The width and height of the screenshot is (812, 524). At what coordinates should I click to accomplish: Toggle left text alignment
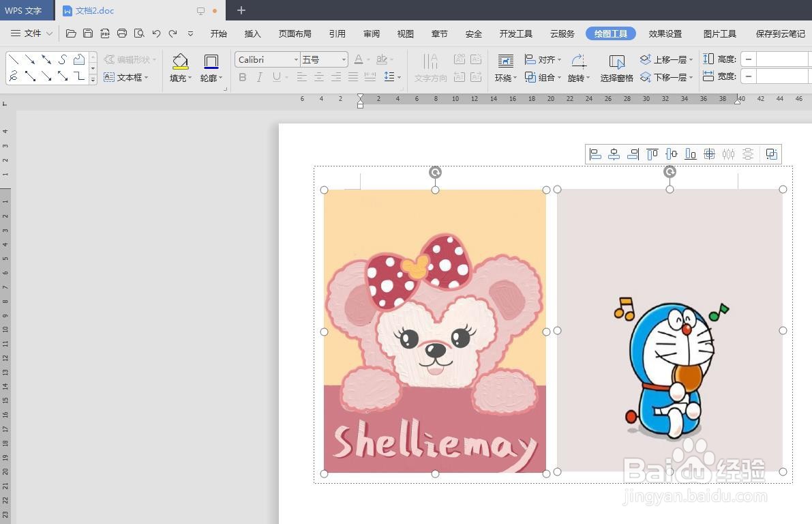[x=302, y=77]
